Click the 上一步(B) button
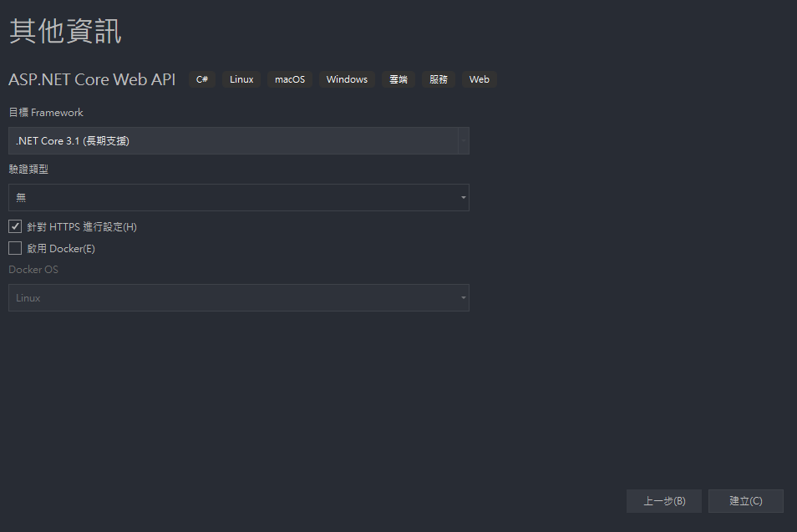 664,501
